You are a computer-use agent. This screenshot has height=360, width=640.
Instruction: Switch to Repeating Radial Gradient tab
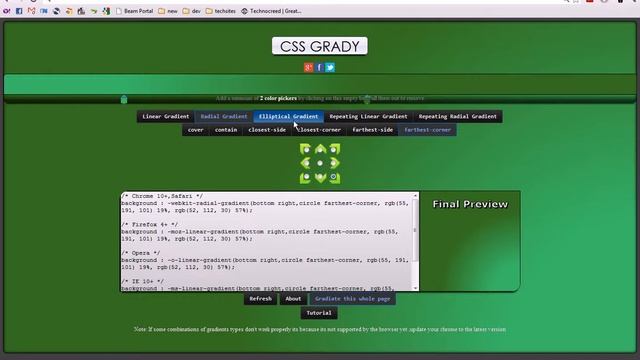[458, 116]
